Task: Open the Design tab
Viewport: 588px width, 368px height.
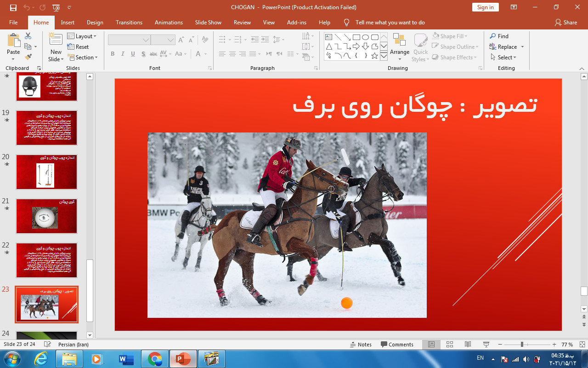Action: coord(95,23)
